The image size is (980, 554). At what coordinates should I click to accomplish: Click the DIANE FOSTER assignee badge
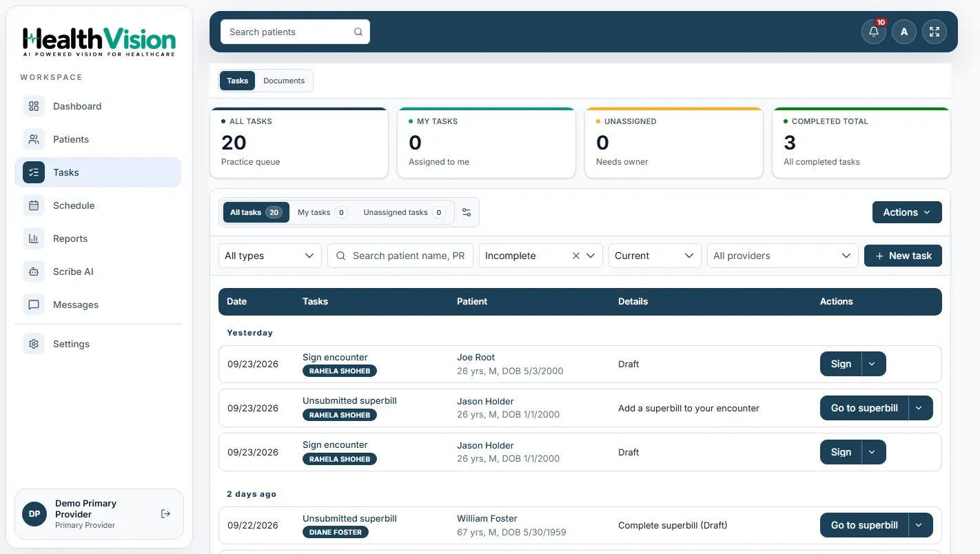click(336, 532)
